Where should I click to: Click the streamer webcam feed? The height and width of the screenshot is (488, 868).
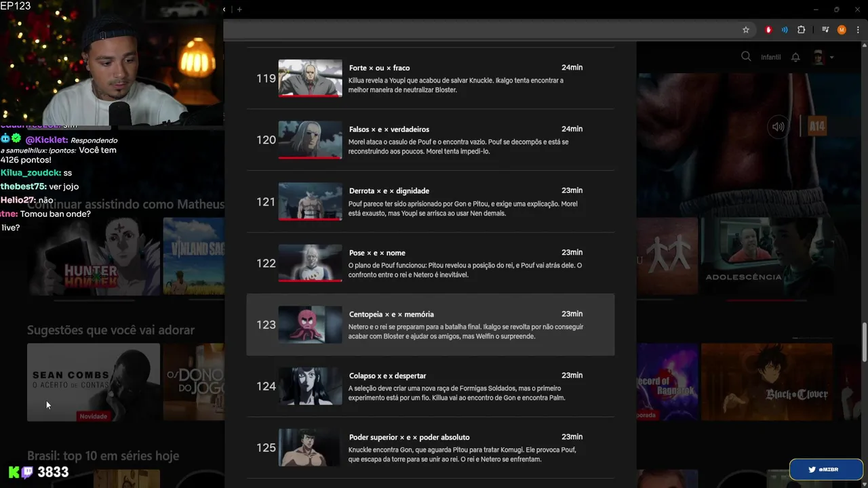click(x=112, y=62)
